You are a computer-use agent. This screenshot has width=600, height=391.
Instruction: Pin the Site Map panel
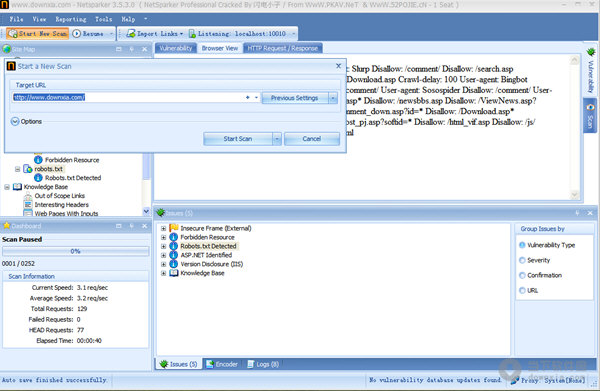[x=132, y=49]
